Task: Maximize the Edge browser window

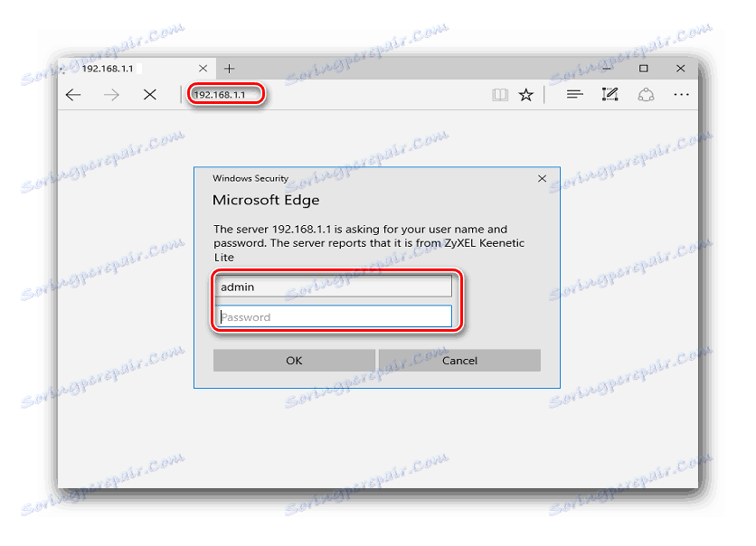Action: [643, 69]
